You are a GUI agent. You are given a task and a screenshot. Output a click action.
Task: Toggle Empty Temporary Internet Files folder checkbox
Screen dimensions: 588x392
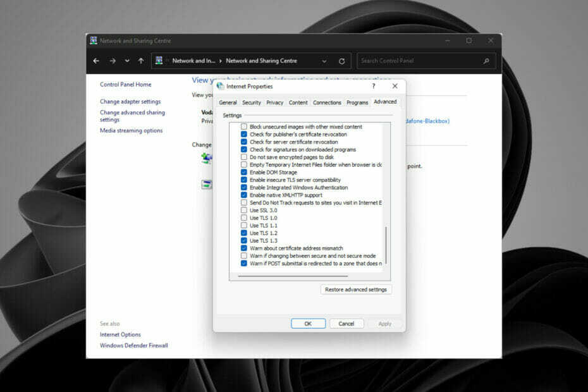click(x=244, y=164)
